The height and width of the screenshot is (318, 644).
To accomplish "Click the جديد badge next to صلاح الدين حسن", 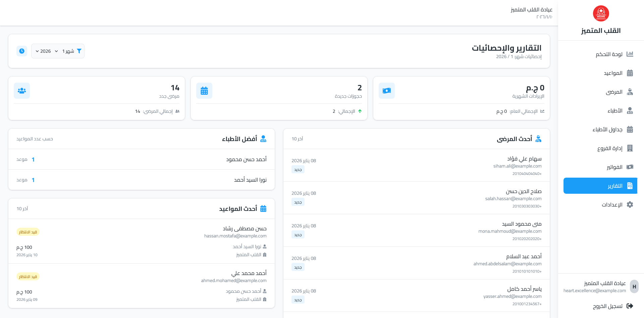I will 298,202.
